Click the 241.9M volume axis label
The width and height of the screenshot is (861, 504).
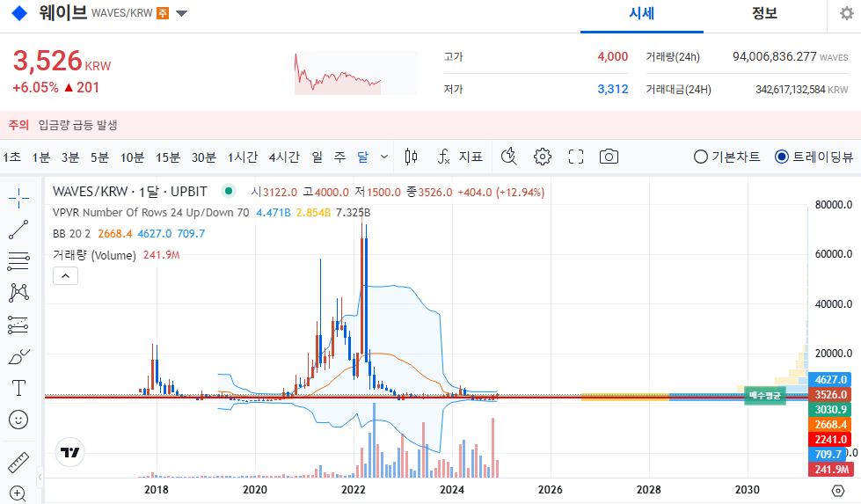click(830, 470)
